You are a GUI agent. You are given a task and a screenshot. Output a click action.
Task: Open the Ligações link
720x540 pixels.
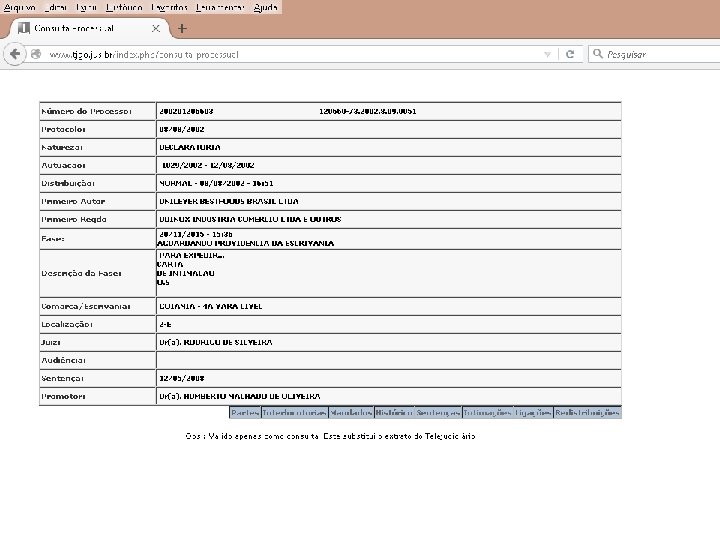point(533,412)
